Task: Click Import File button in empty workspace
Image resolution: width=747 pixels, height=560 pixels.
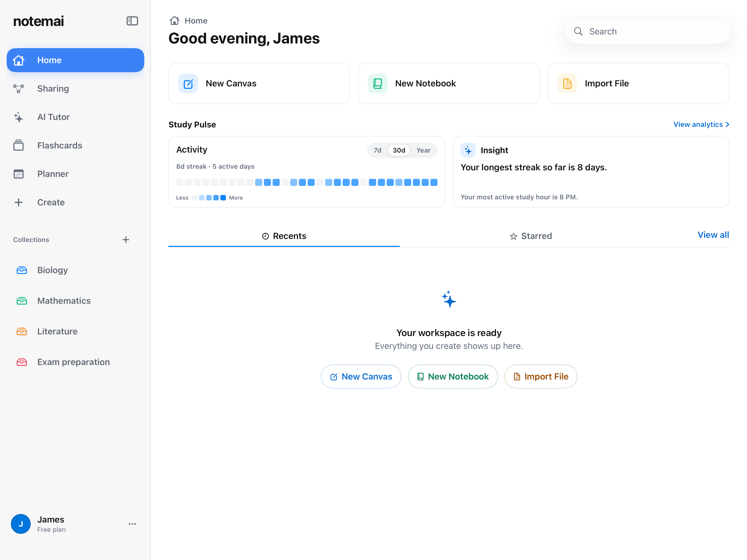Action: [x=541, y=377]
